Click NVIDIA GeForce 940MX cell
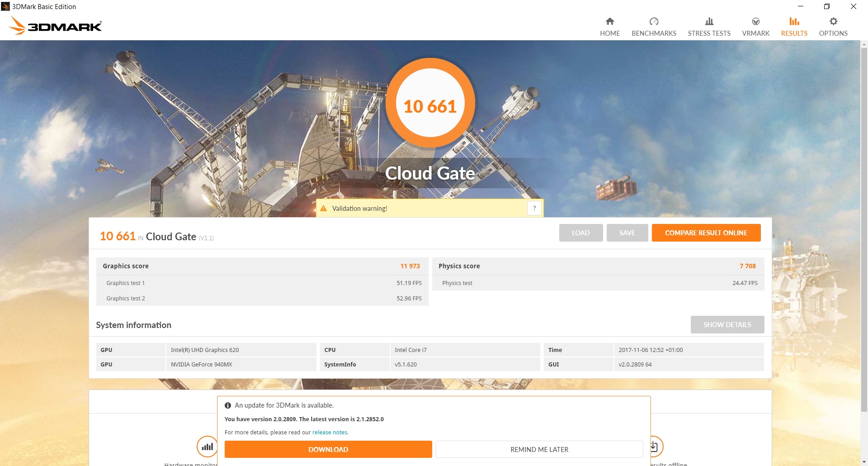Image resolution: width=868 pixels, height=466 pixels. tap(241, 364)
